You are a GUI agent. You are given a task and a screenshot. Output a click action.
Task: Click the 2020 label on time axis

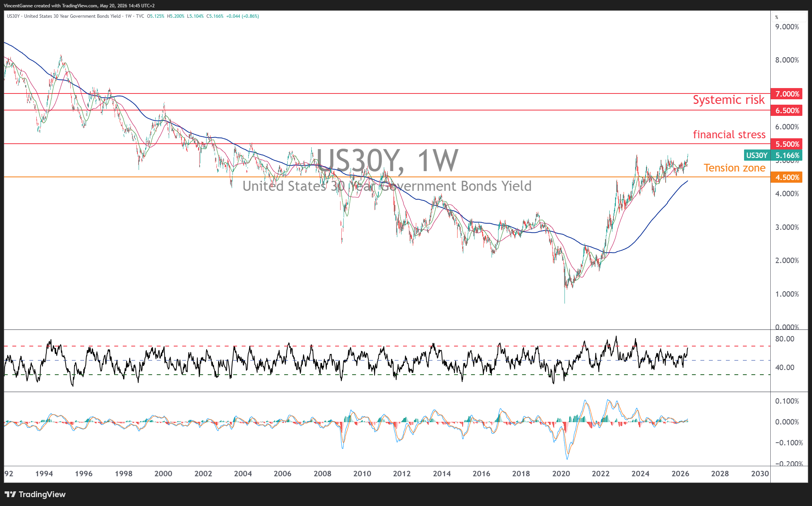tap(561, 474)
